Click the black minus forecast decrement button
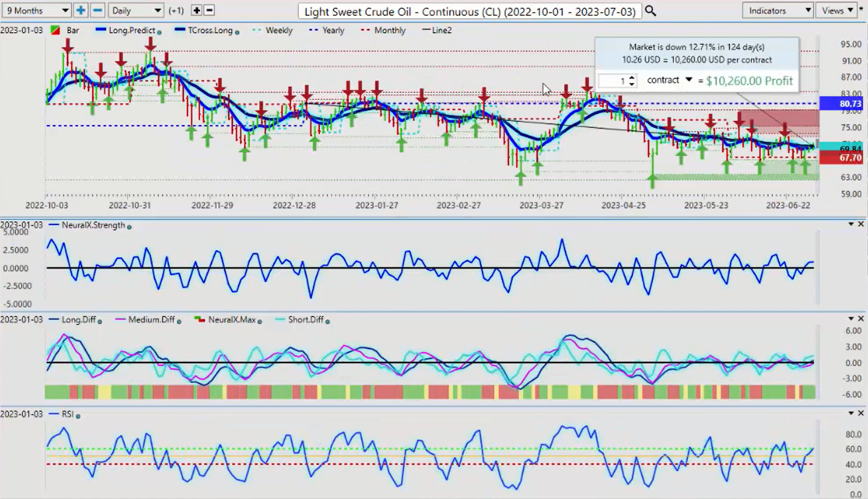 (209, 10)
